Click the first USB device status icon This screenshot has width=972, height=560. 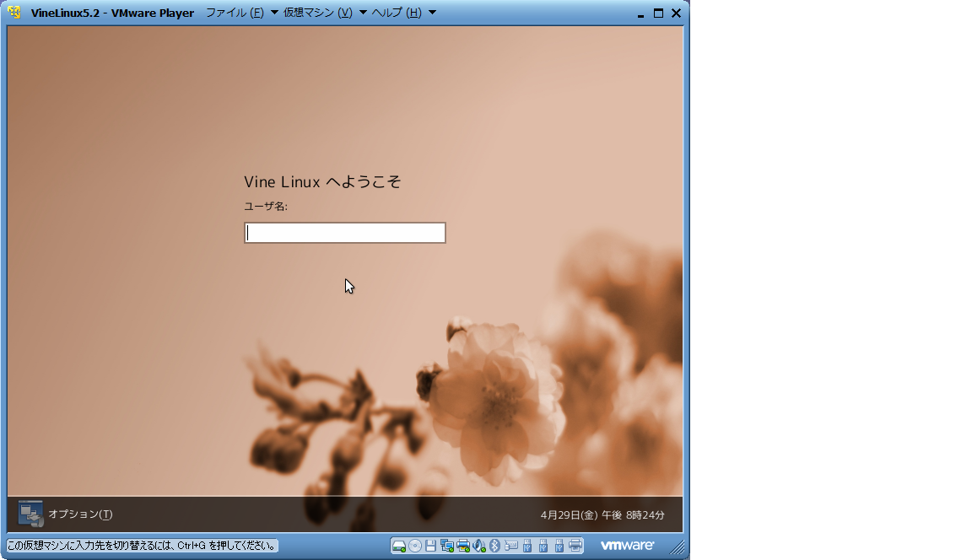[528, 546]
